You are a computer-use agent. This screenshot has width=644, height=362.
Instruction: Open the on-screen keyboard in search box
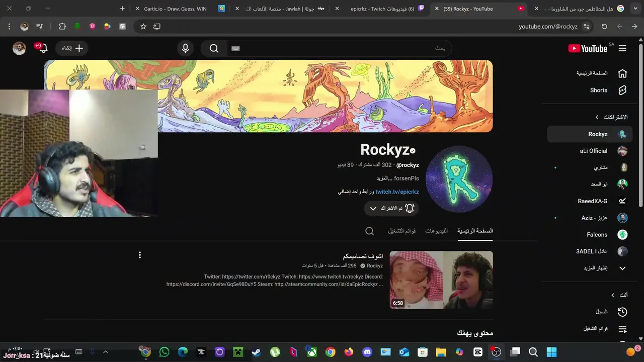point(235,48)
